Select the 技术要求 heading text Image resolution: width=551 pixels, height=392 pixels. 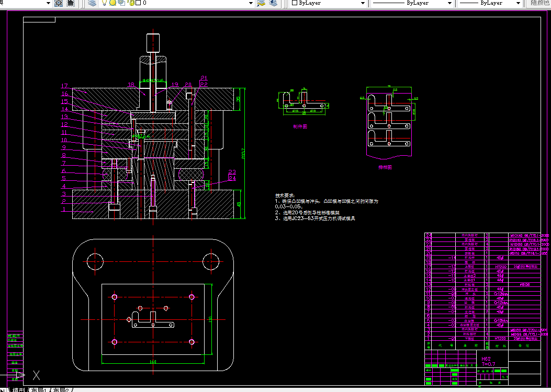click(285, 195)
